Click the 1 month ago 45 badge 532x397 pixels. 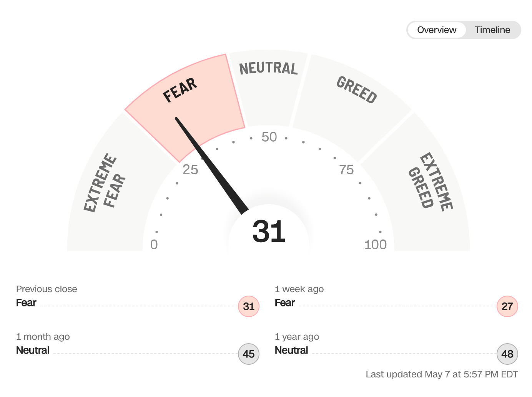pyautogui.click(x=249, y=354)
